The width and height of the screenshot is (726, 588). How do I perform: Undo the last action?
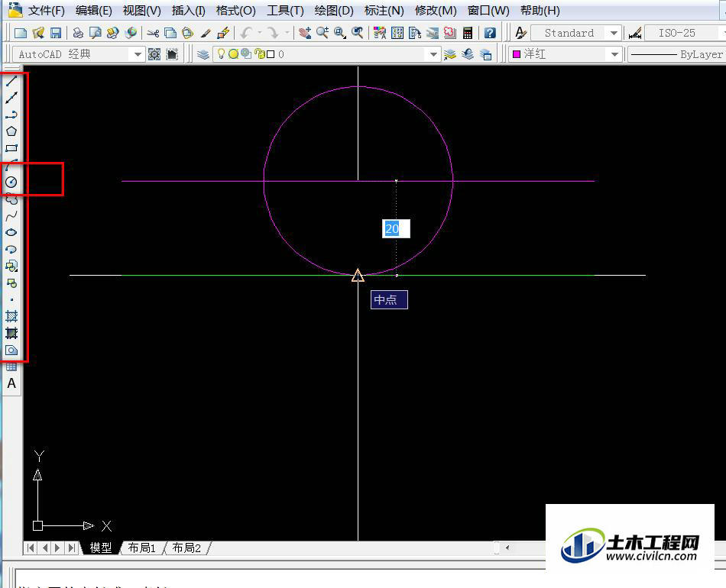[246, 33]
